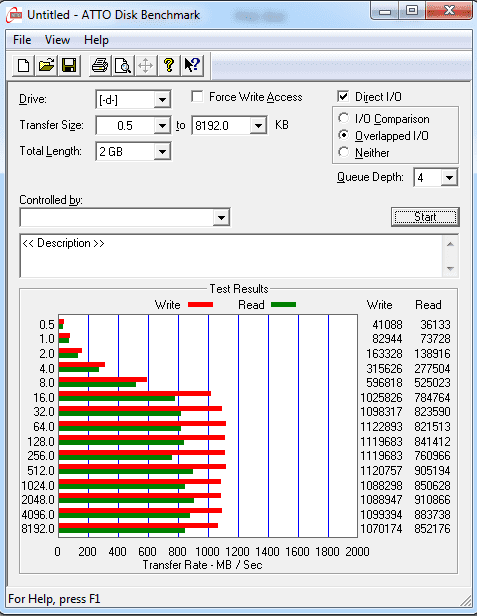477x616 pixels.
Task: Click write value 1025826
Action: 381,398
